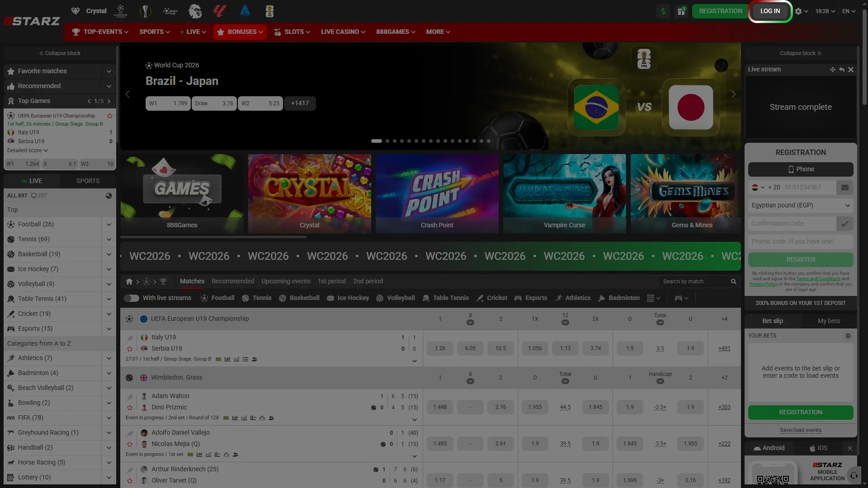
Task: Send confirmation code via envelope icon
Action: (844, 187)
